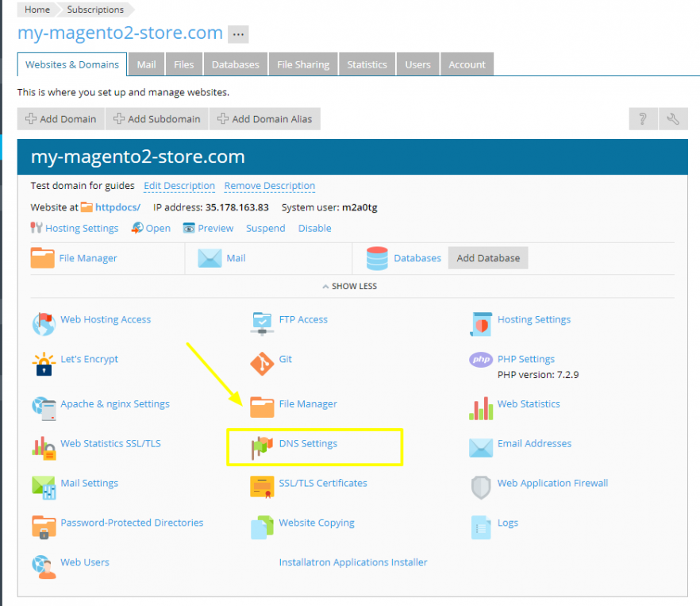Click the Git orange diamond icon

pyautogui.click(x=262, y=364)
